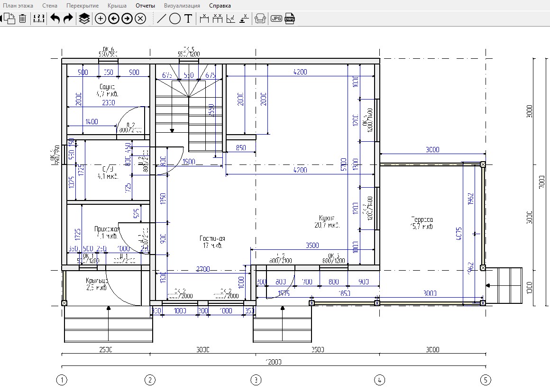Export drawing as JPG

point(276,18)
